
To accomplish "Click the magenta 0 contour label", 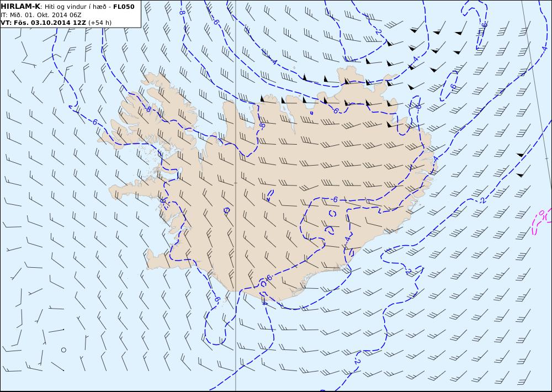I will click(542, 213).
